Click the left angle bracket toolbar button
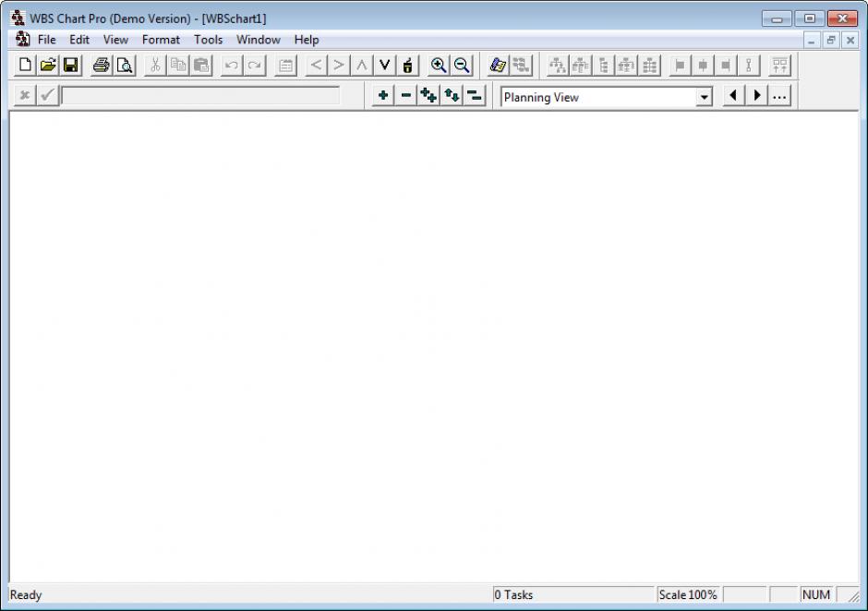This screenshot has width=868, height=611. coord(316,66)
